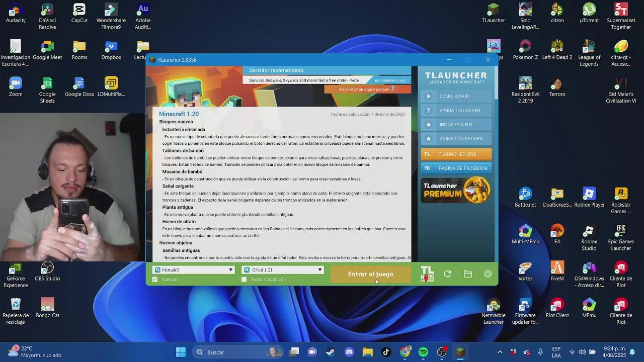Open Roblox Player desktop icon
The height and width of the screenshot is (362, 644).
[589, 198]
